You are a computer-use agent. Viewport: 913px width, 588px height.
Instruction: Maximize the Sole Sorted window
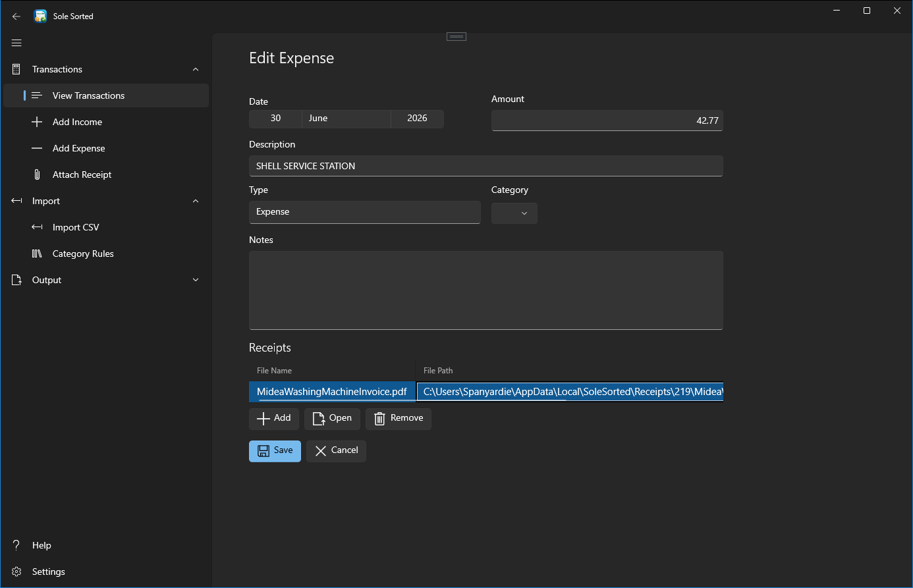coord(867,11)
